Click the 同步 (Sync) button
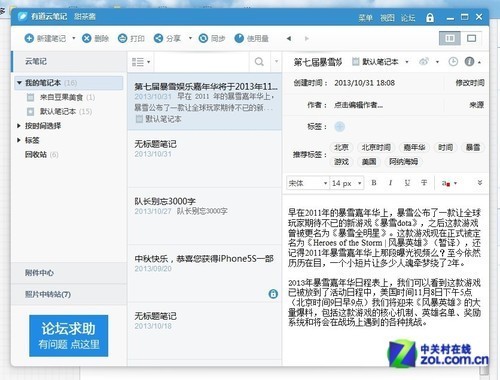 [212, 38]
